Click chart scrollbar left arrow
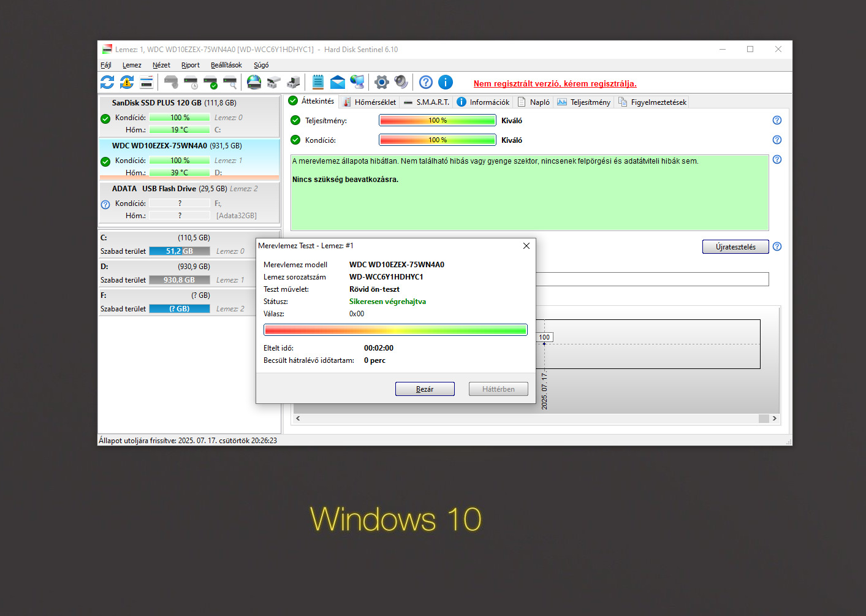This screenshot has width=866, height=616. point(298,418)
